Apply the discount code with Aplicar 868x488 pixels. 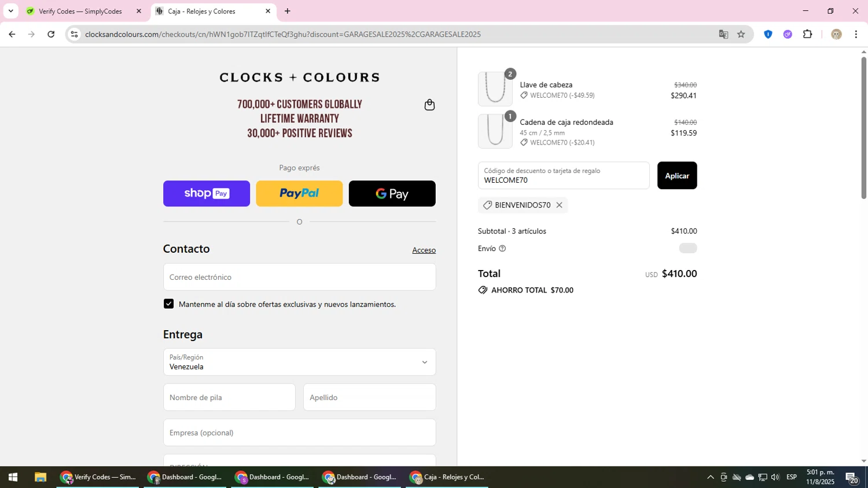click(x=677, y=176)
